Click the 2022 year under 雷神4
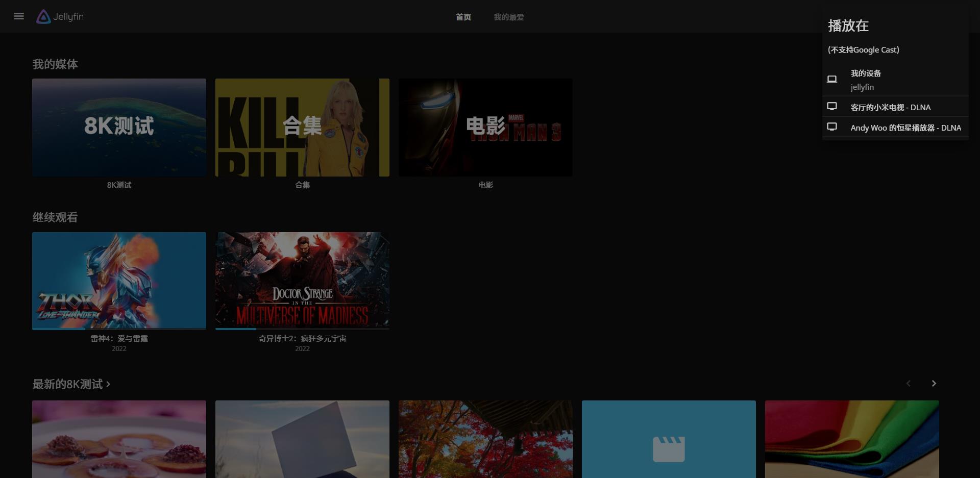Viewport: 980px width, 478px height. coord(119,348)
